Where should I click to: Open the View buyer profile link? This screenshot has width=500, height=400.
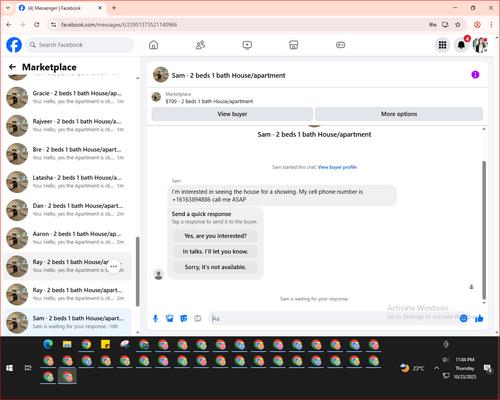[337, 167]
